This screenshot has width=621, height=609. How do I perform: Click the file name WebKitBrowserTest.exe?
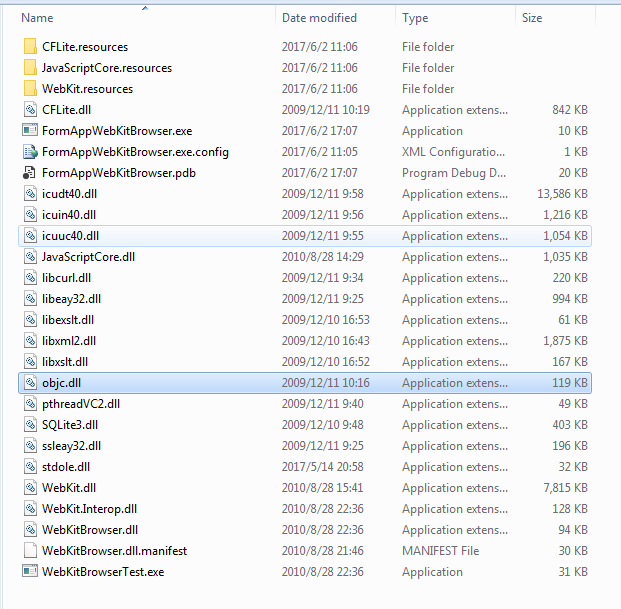[x=103, y=571]
